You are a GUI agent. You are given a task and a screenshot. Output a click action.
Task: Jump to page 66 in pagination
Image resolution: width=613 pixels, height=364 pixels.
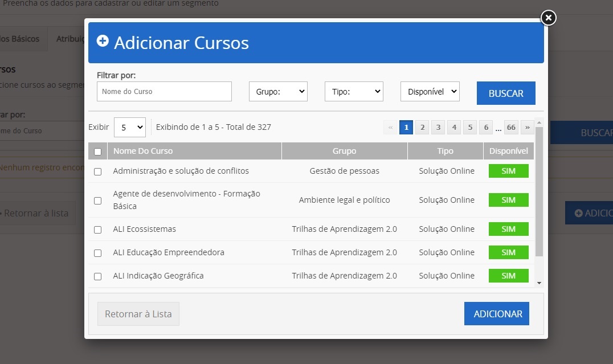tap(511, 127)
